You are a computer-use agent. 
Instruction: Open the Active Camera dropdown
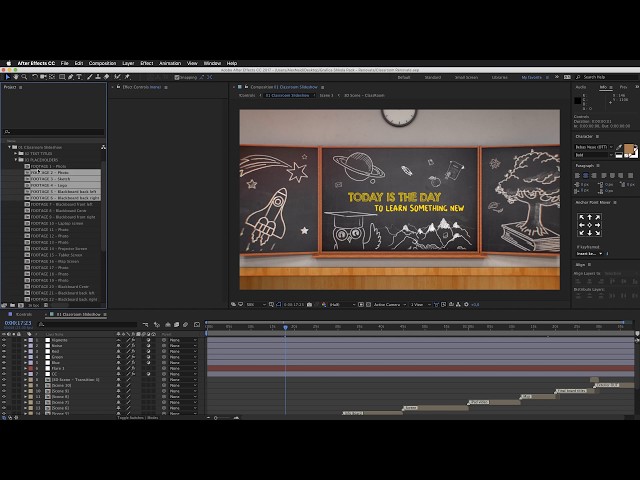(390, 304)
